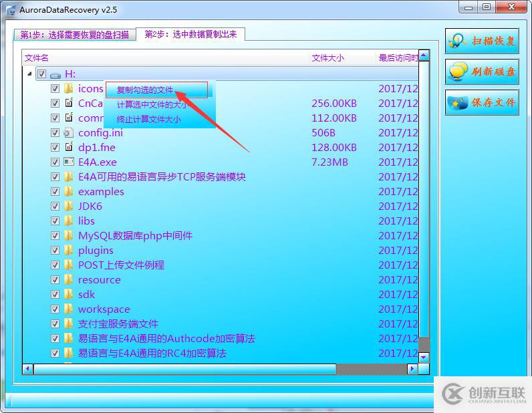Click the dp1.fne file icon
The width and height of the screenshot is (532, 413).
[x=68, y=147]
